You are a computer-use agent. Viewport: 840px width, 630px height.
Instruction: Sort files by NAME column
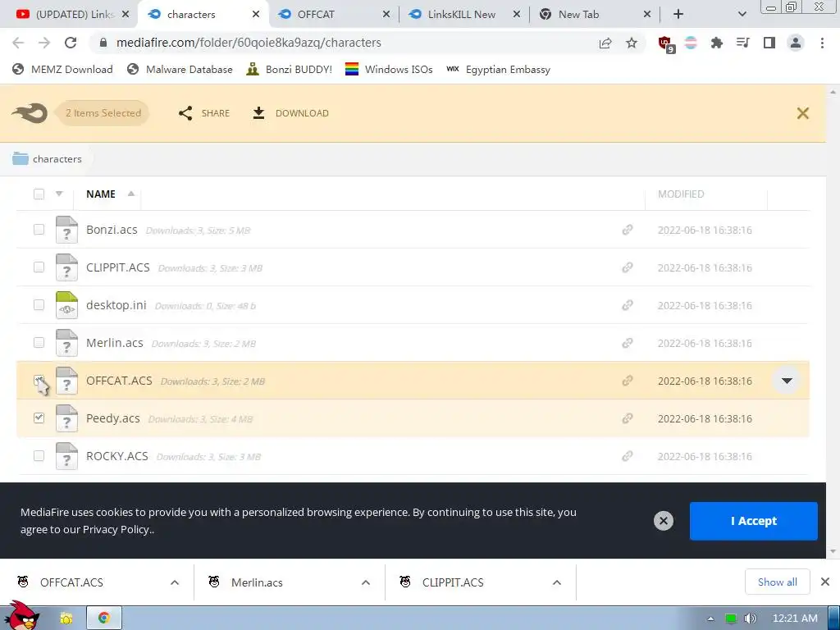(x=101, y=194)
